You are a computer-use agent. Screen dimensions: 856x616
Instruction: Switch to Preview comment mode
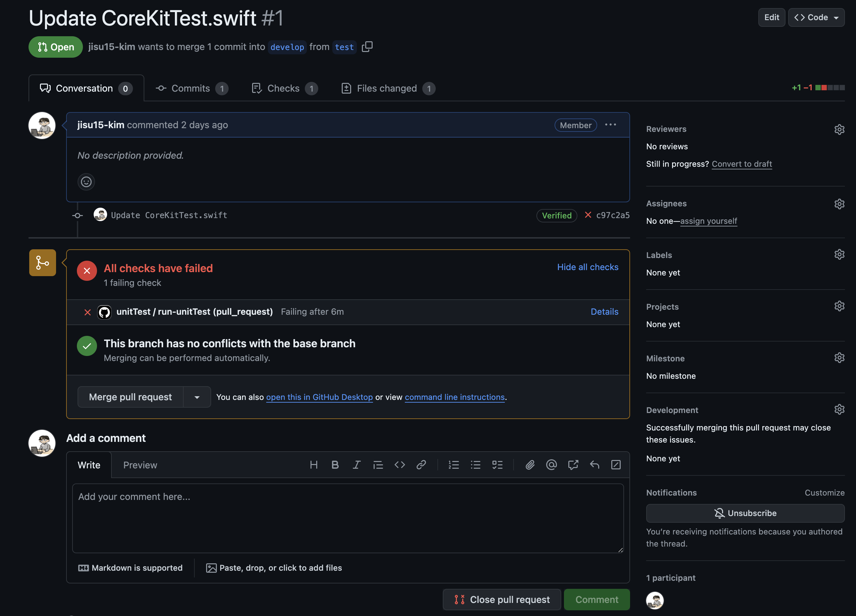coord(140,465)
